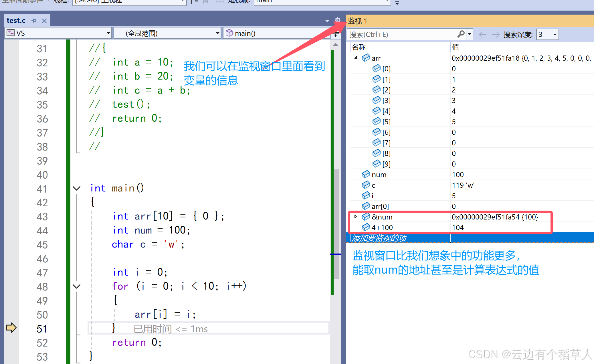Open the VS project dropdown
The width and height of the screenshot is (594, 364).
108,33
